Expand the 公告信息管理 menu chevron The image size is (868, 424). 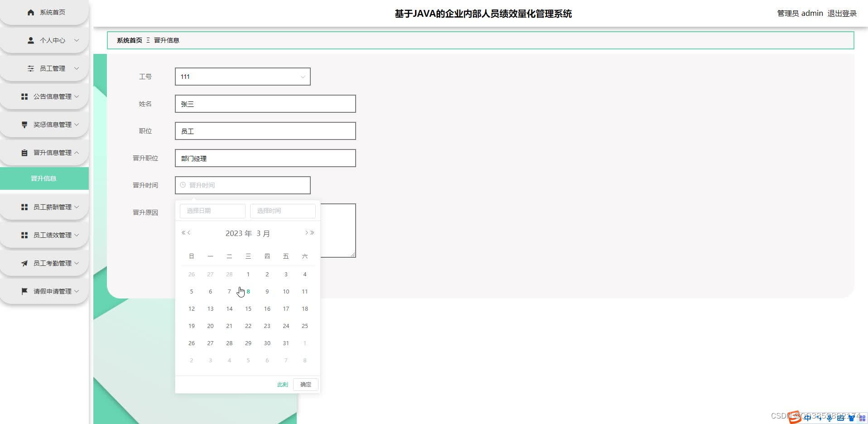coord(77,96)
